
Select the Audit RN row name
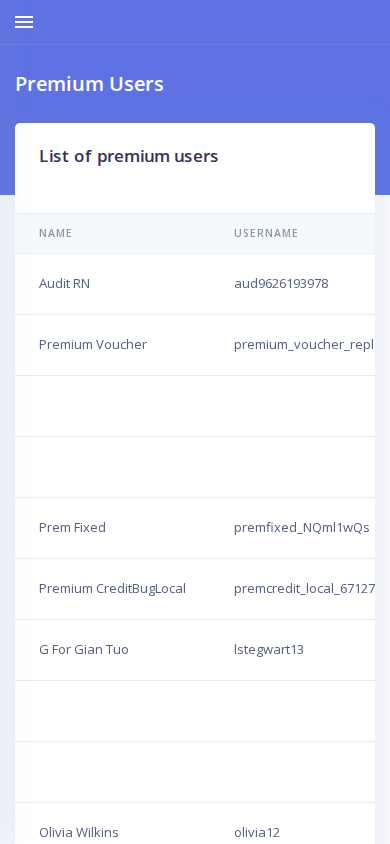(64, 284)
